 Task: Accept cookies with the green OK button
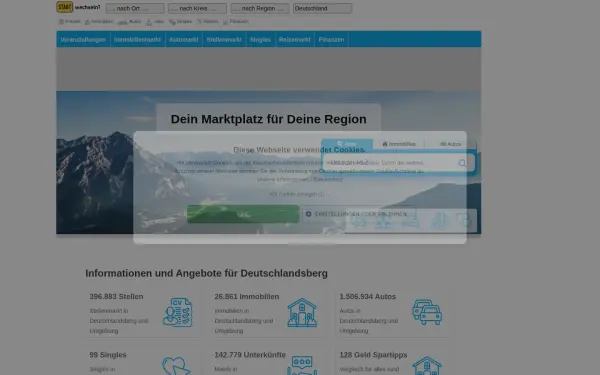point(243,214)
